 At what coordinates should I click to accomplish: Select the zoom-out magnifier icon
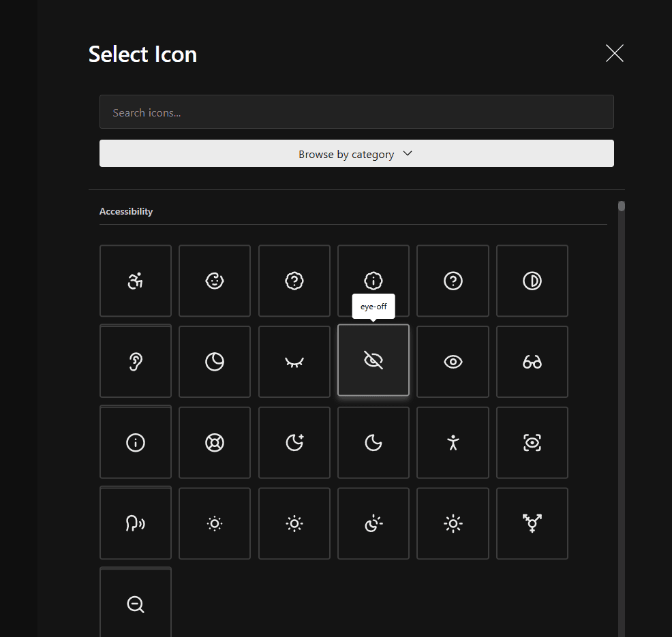click(x=136, y=603)
